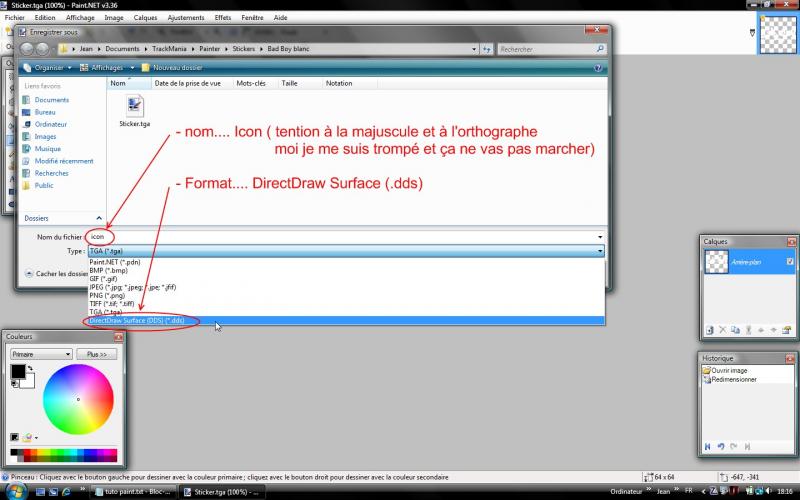This screenshot has height=500, width=800.
Task: Open the Primaire color selector dropdown
Action: [x=41, y=354]
